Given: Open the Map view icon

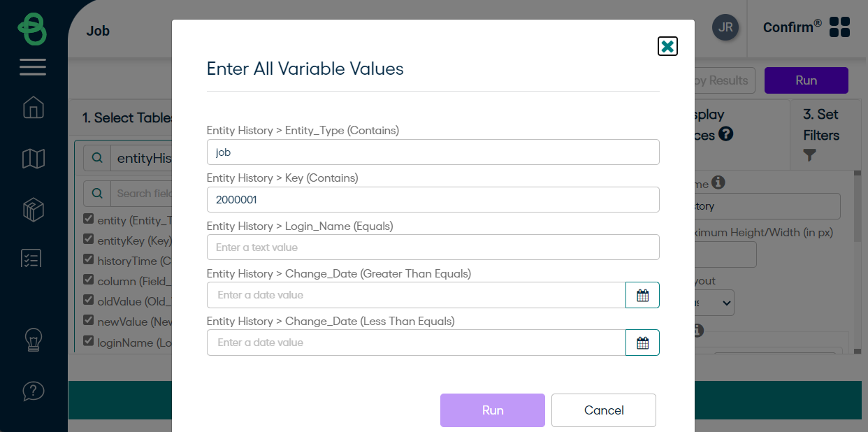Looking at the screenshot, I should pos(33,159).
